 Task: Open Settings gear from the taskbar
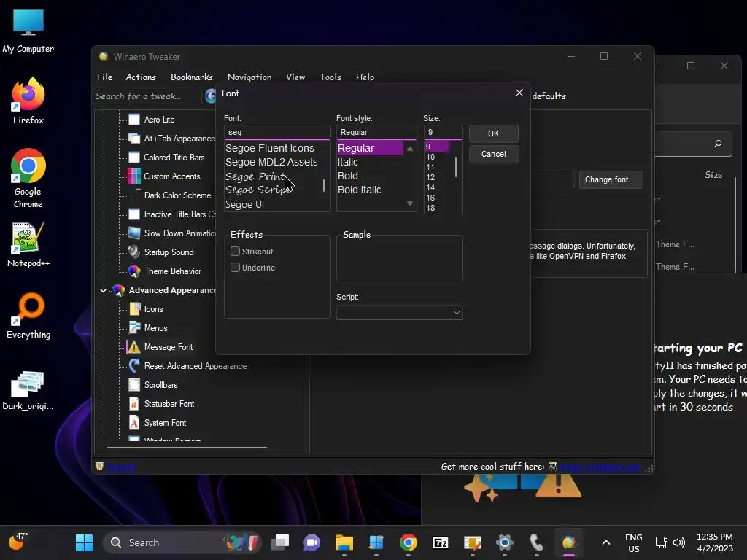tap(505, 542)
